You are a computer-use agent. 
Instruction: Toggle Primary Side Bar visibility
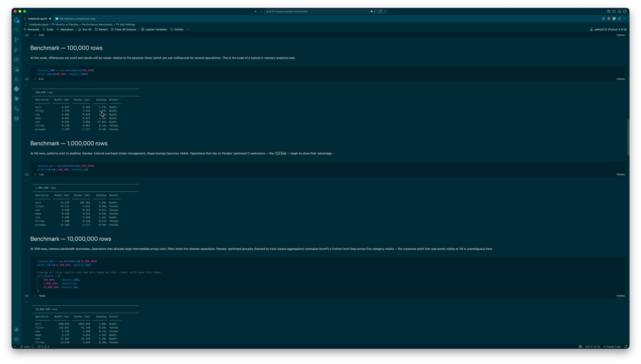tap(614, 11)
